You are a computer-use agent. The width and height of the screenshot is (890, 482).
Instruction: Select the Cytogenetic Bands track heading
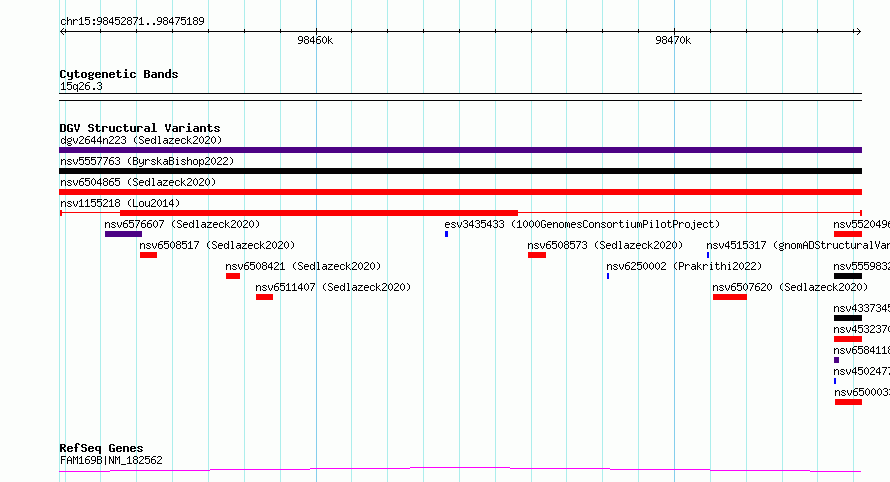pyautogui.click(x=119, y=74)
